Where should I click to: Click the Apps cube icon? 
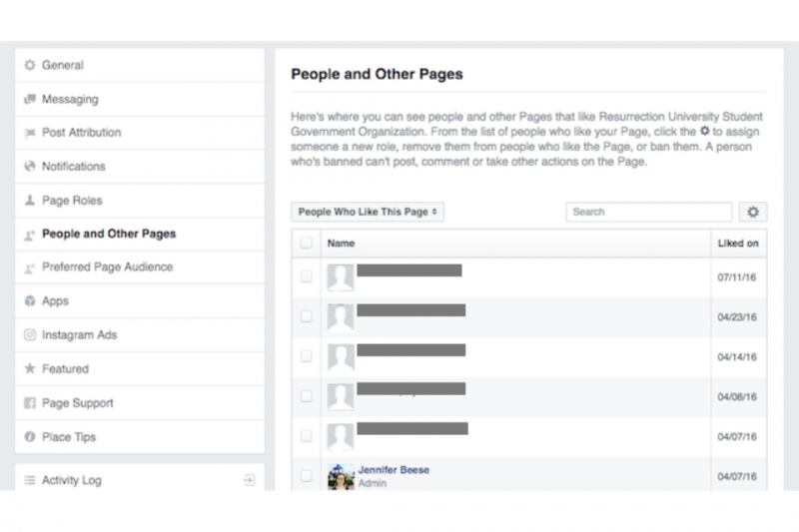pos(30,300)
